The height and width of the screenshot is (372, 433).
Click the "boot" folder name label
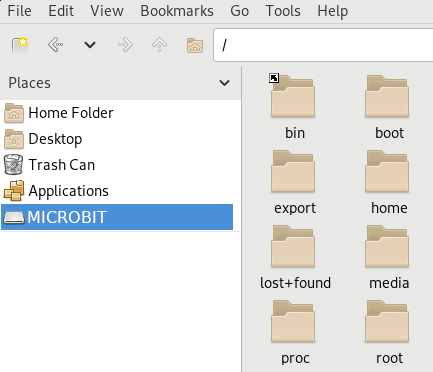click(389, 133)
